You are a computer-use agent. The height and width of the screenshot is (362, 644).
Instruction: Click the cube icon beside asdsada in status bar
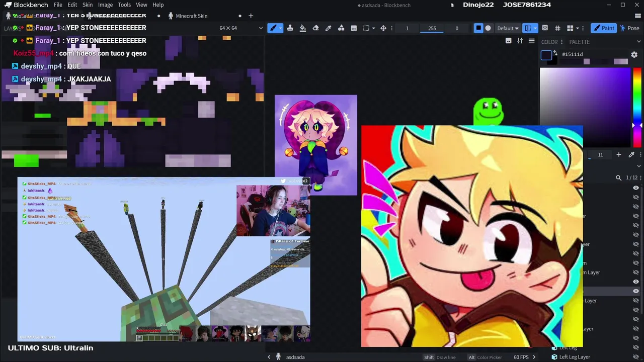(278, 357)
